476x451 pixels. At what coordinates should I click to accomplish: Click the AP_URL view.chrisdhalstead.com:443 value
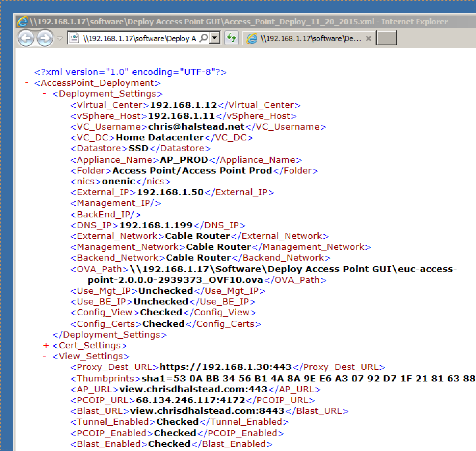(x=193, y=389)
